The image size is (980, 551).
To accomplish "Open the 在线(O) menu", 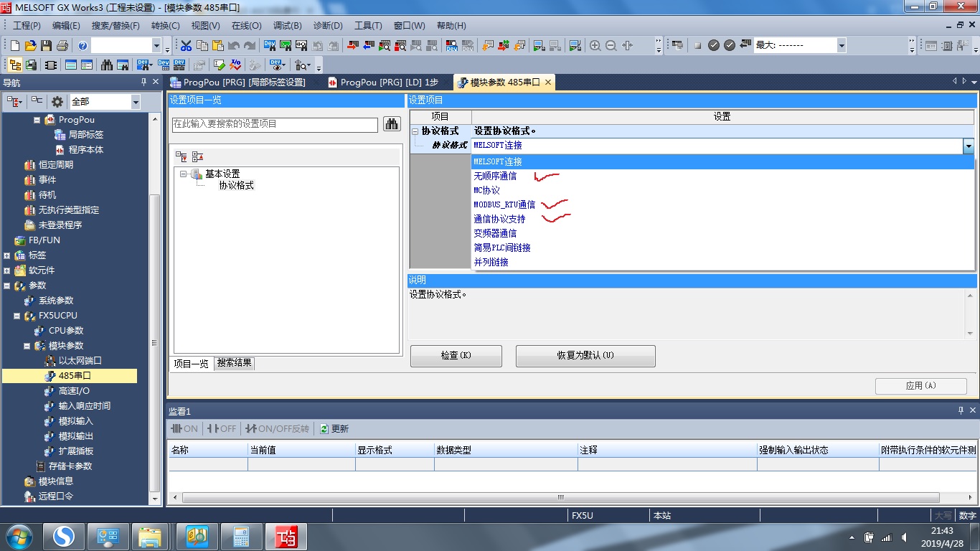I will pyautogui.click(x=246, y=25).
